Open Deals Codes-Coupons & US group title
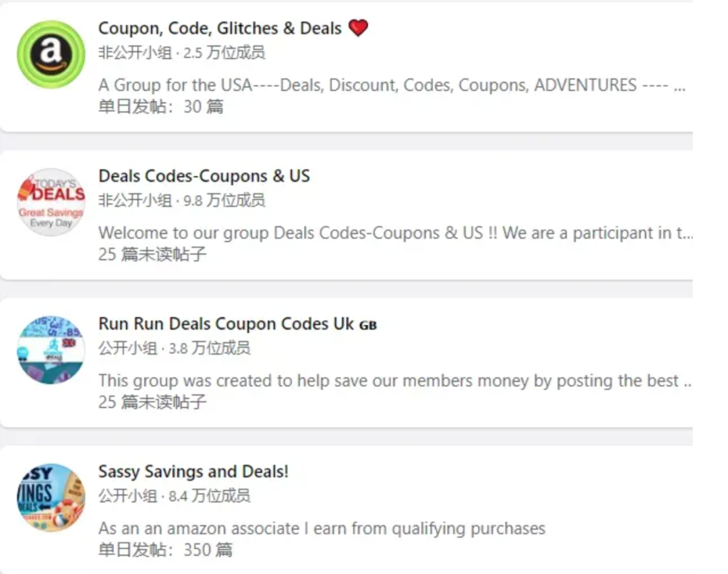This screenshot has width=728, height=574. click(204, 176)
